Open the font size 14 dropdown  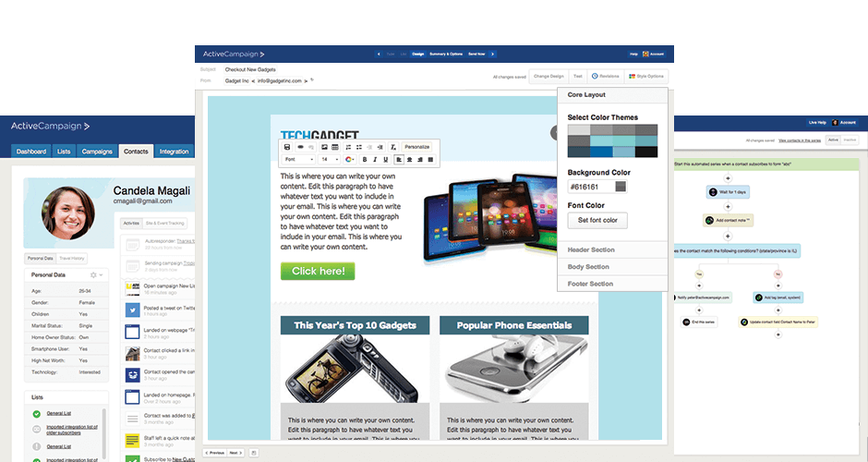[x=329, y=159]
